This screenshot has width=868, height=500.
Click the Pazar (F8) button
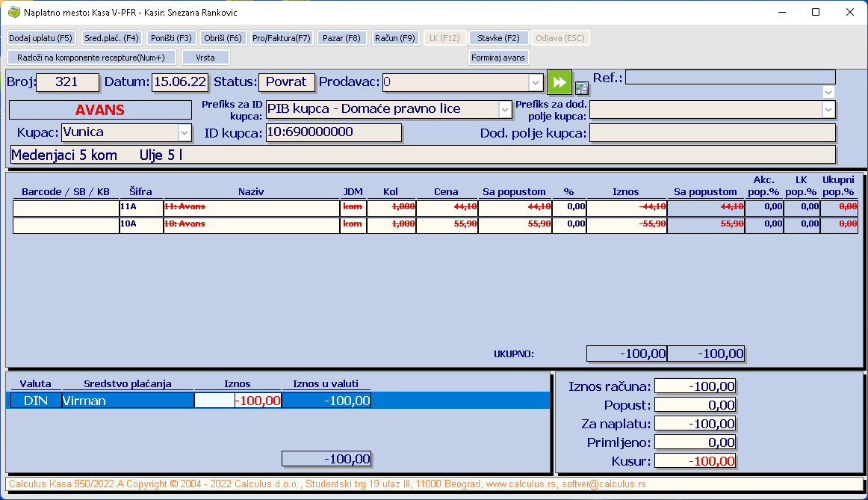point(341,38)
